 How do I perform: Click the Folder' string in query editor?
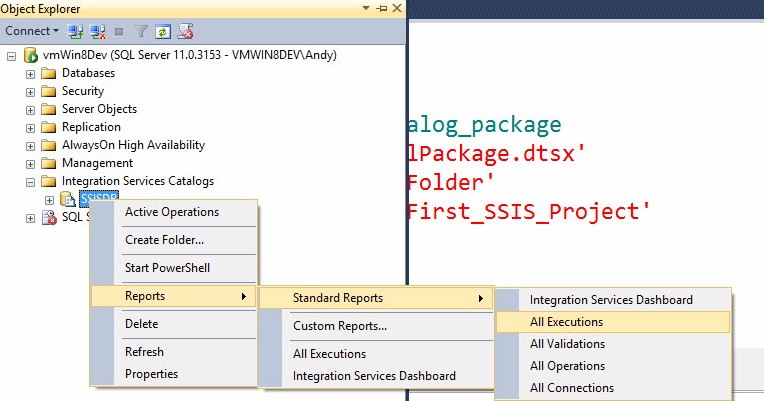click(452, 183)
